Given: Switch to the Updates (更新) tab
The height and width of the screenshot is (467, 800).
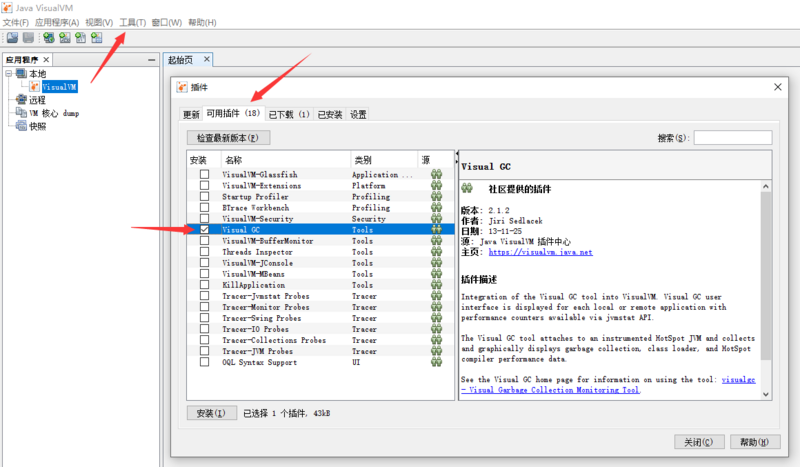Looking at the screenshot, I should pyautogui.click(x=191, y=114).
